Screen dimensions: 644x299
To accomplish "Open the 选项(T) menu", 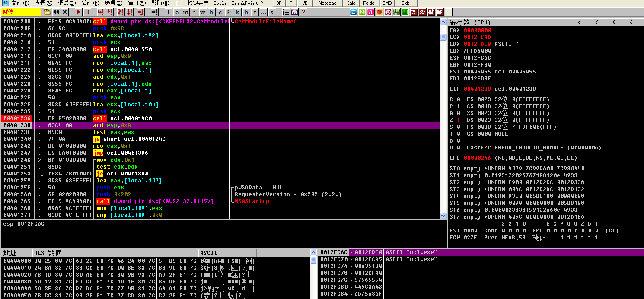I will pyautogui.click(x=113, y=3).
